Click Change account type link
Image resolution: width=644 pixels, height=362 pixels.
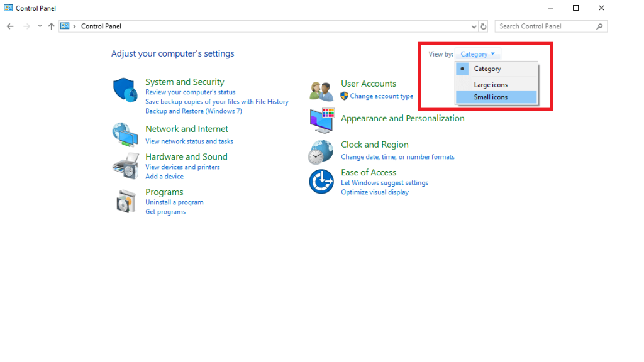pos(382,96)
